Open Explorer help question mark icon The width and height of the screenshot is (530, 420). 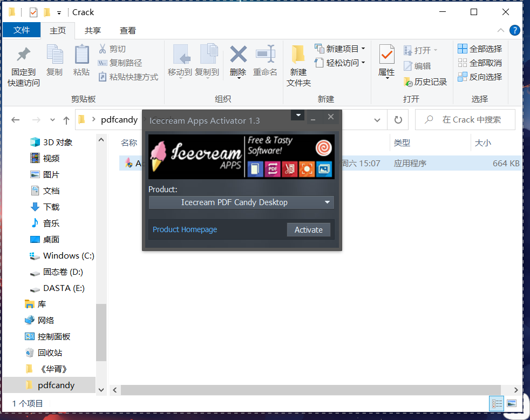click(x=514, y=30)
